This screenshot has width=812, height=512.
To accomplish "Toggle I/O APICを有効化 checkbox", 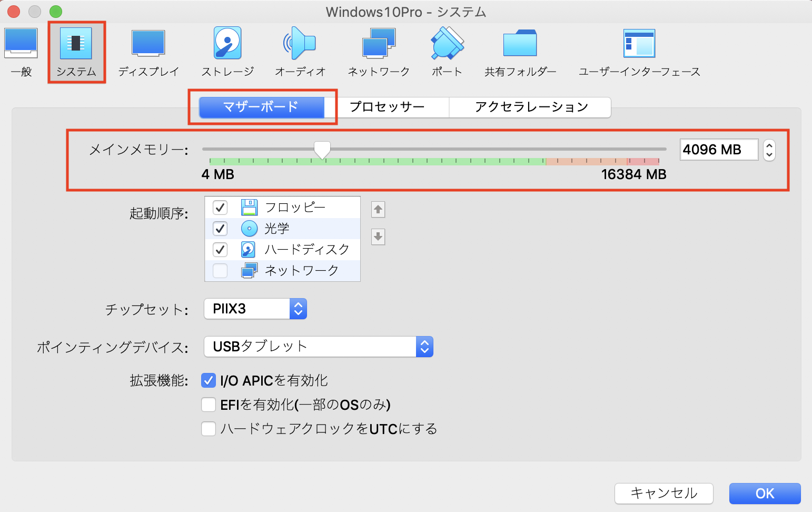I will click(209, 380).
